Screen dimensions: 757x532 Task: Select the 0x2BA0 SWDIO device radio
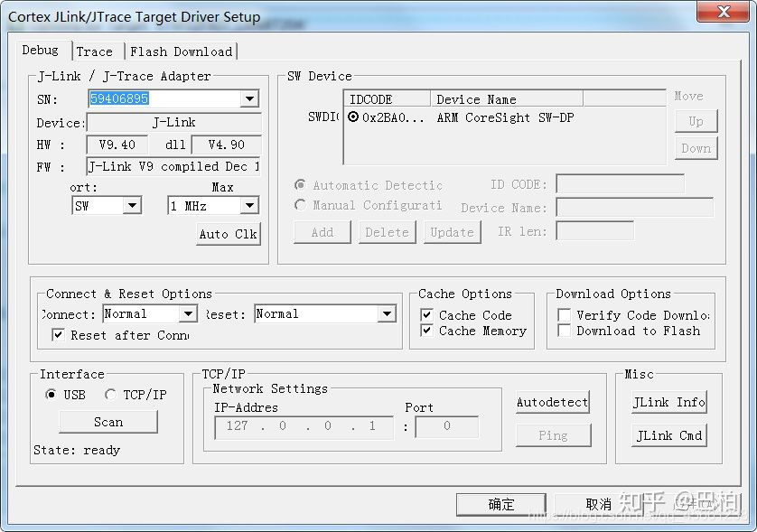[x=353, y=117]
